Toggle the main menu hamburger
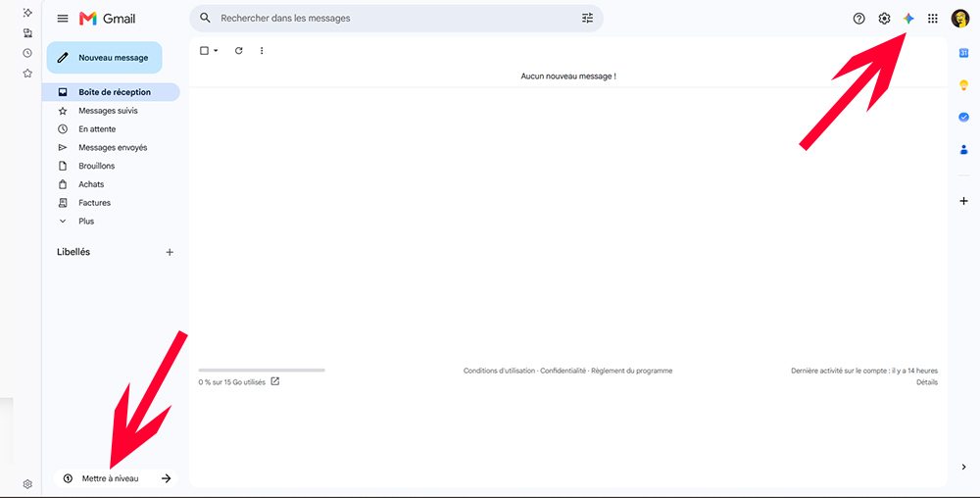The height and width of the screenshot is (498, 980). pyautogui.click(x=63, y=19)
